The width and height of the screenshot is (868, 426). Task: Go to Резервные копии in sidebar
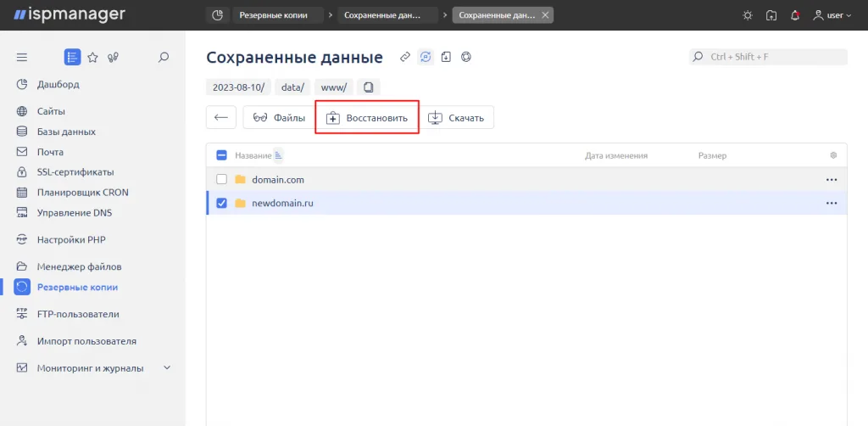(x=77, y=287)
